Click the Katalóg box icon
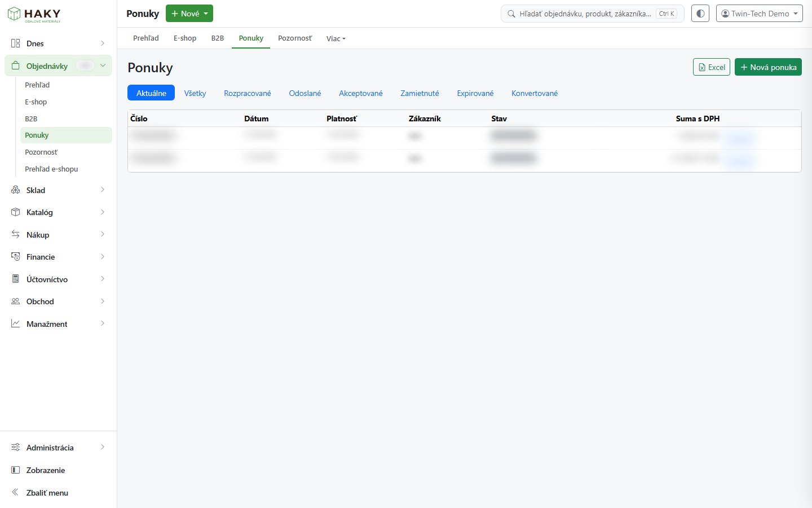Viewport: 812px width, 508px height. click(x=16, y=212)
